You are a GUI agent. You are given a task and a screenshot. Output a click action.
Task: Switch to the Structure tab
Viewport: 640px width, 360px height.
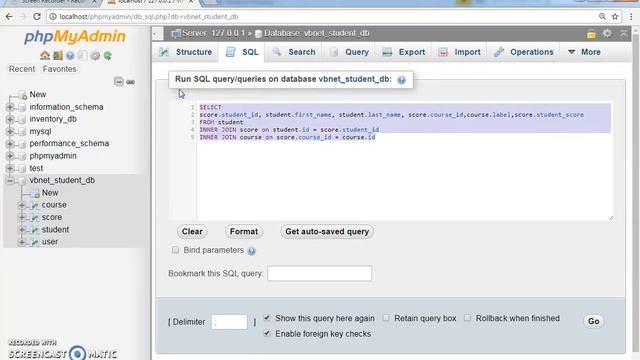pos(186,52)
